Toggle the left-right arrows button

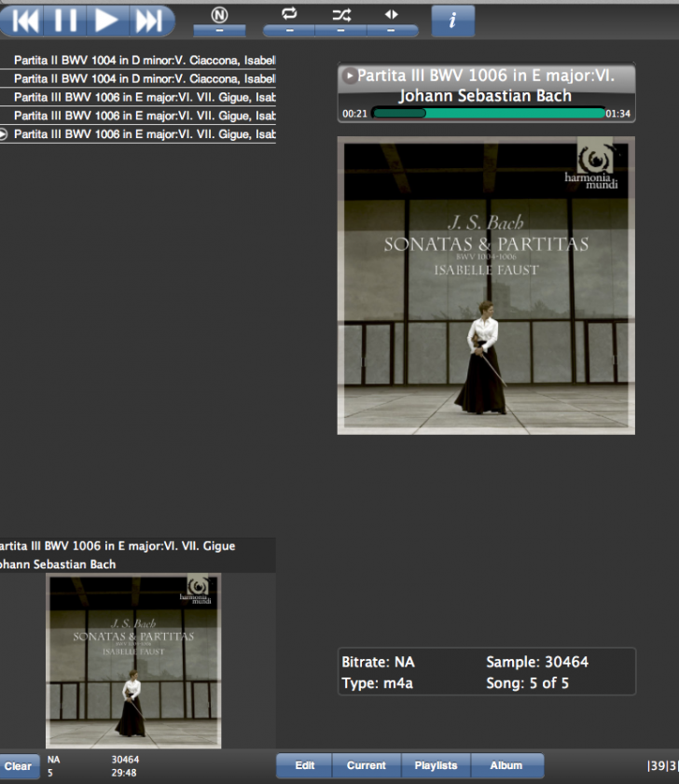392,21
